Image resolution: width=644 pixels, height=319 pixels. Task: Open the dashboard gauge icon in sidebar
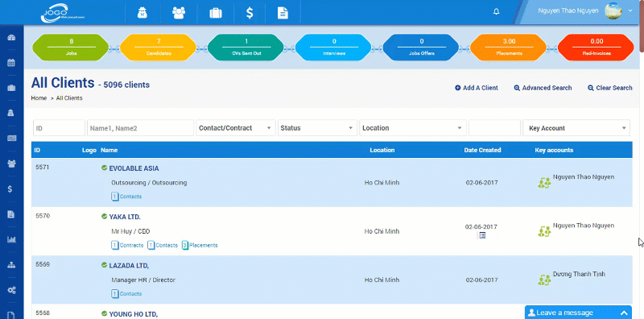pos(11,38)
